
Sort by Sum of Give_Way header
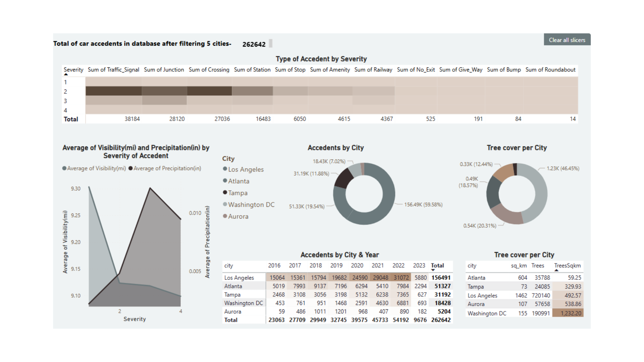coord(461,70)
